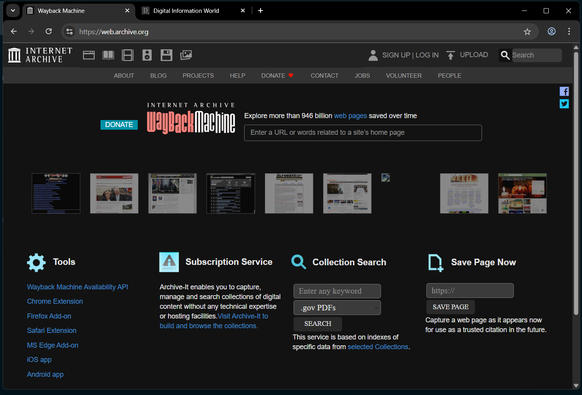The width and height of the screenshot is (582, 395).
Task: Click the magnifier icon beside Search box
Action: pyautogui.click(x=505, y=55)
